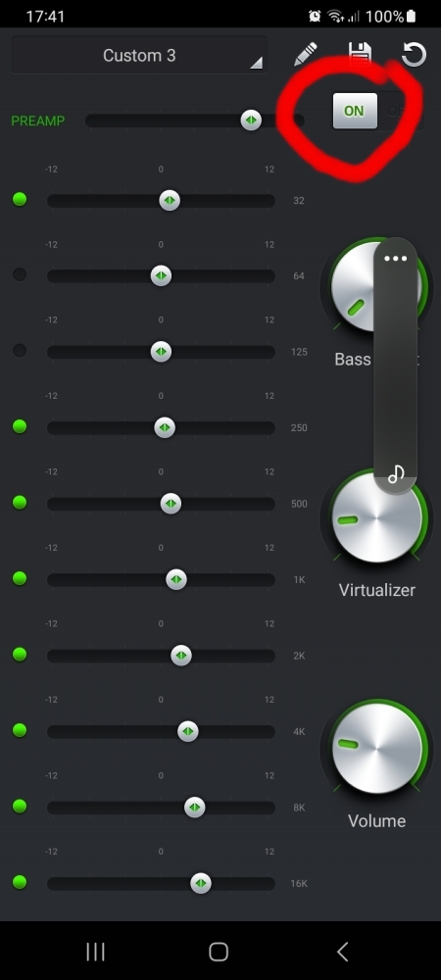Enable the 125 Hz band indicator
This screenshot has width=441, height=980.
pos(20,351)
